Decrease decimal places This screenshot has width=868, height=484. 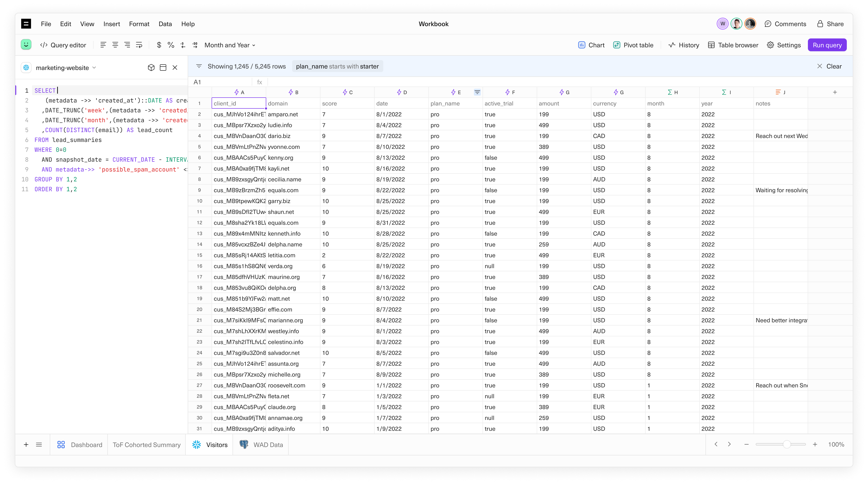183,45
